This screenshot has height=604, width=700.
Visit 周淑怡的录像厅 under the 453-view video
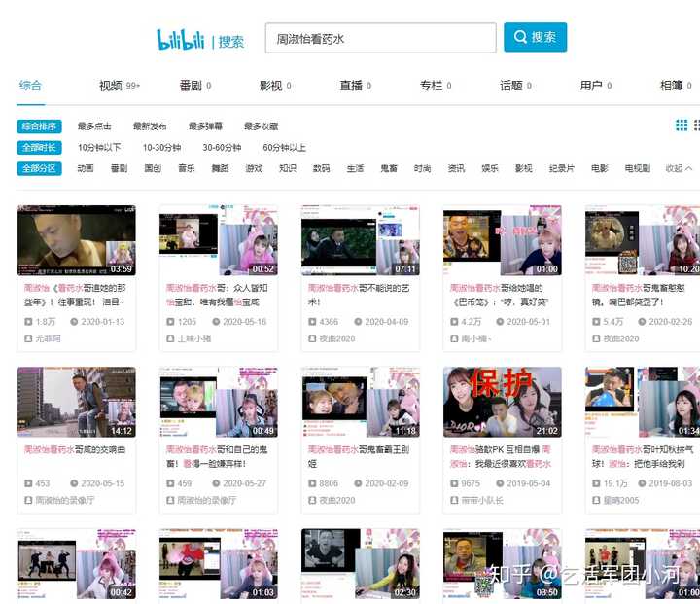click(x=65, y=500)
